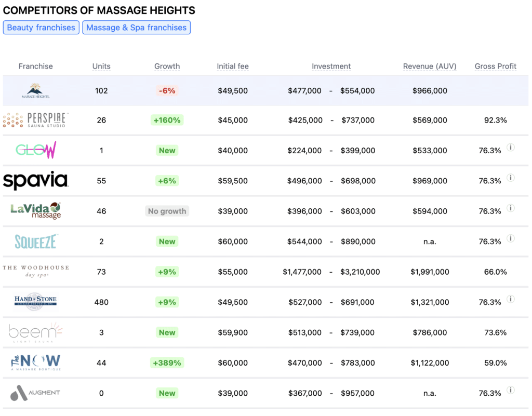Click the New badge in the Beem row
The image size is (532, 416).
(167, 332)
